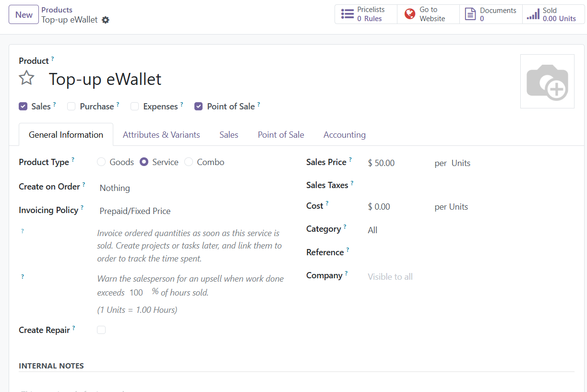Click help tooltip next to Sales Taxes

click(x=352, y=183)
